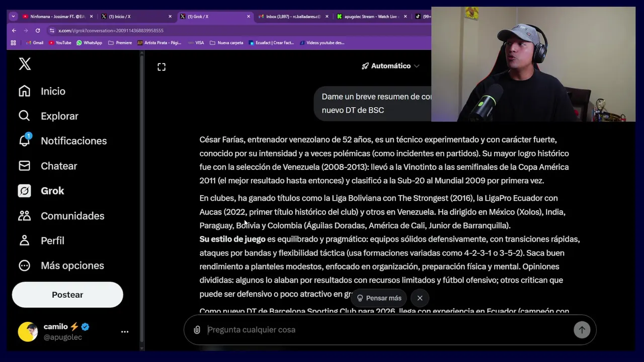The width and height of the screenshot is (644, 362).
Task: Click site info icon in address bar
Action: pyautogui.click(x=52, y=31)
